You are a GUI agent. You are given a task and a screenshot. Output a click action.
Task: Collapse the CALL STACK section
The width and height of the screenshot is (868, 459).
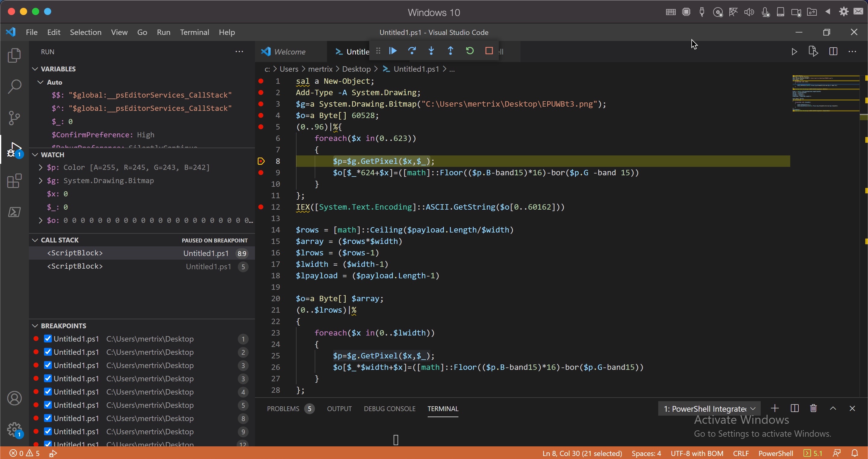coord(35,240)
